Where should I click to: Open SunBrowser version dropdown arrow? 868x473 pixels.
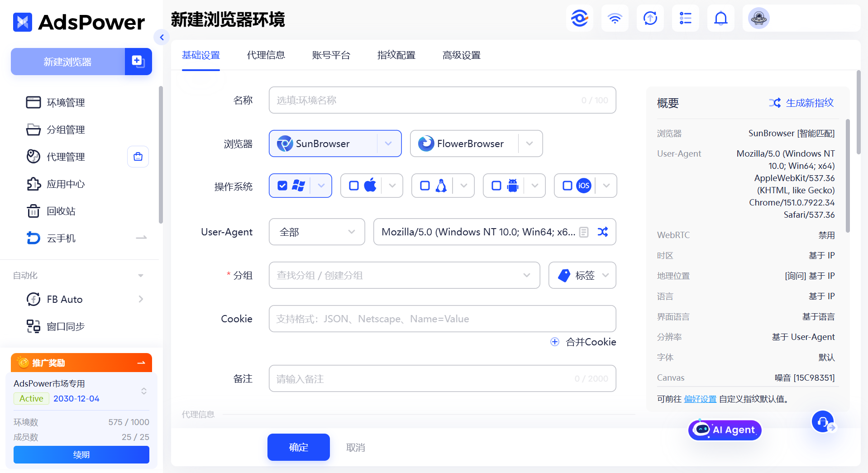(x=388, y=143)
